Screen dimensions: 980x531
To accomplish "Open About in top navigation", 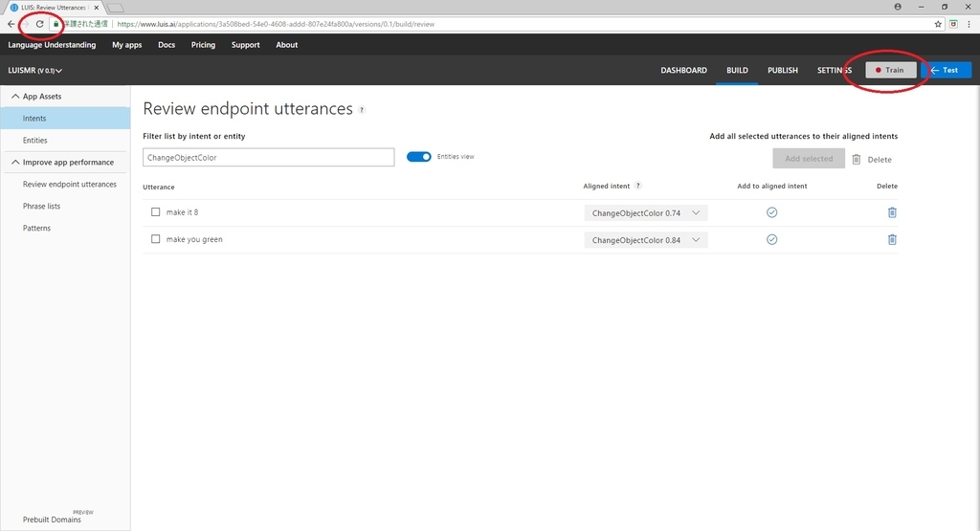I will pos(287,45).
